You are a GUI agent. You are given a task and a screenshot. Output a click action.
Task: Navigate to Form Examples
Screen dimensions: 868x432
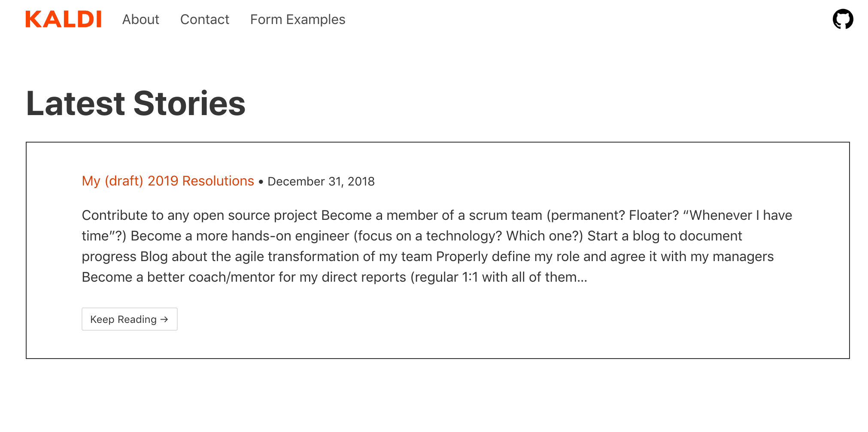pos(297,19)
